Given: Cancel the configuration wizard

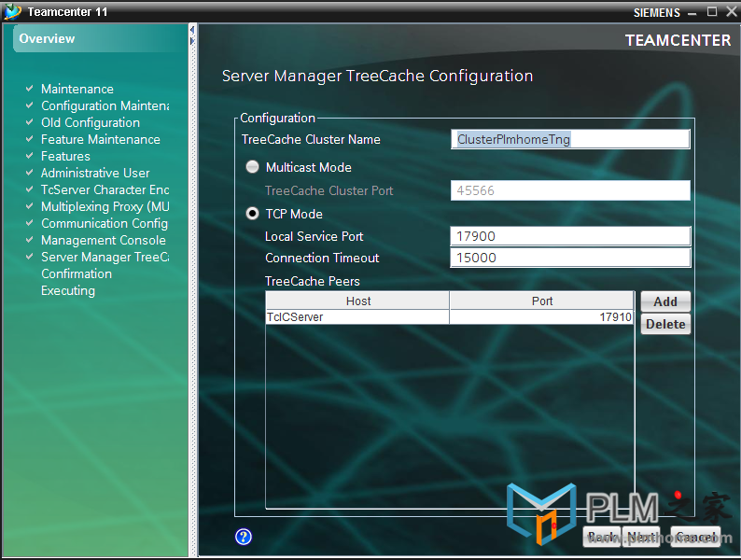Looking at the screenshot, I should point(695,537).
